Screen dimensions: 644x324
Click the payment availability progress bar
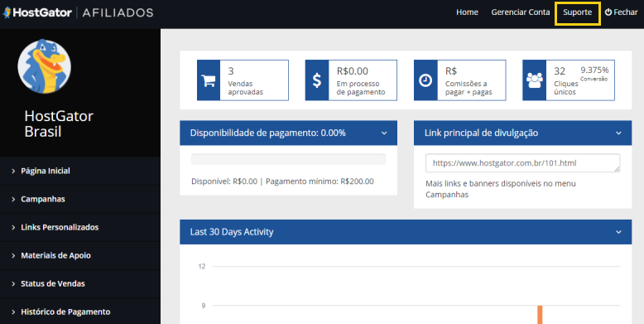(288, 159)
